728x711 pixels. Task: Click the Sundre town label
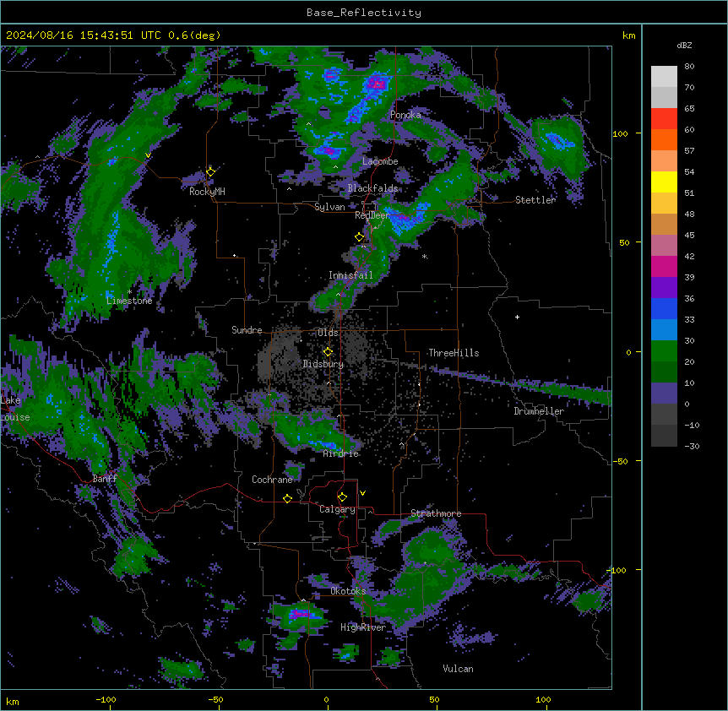[x=247, y=330]
